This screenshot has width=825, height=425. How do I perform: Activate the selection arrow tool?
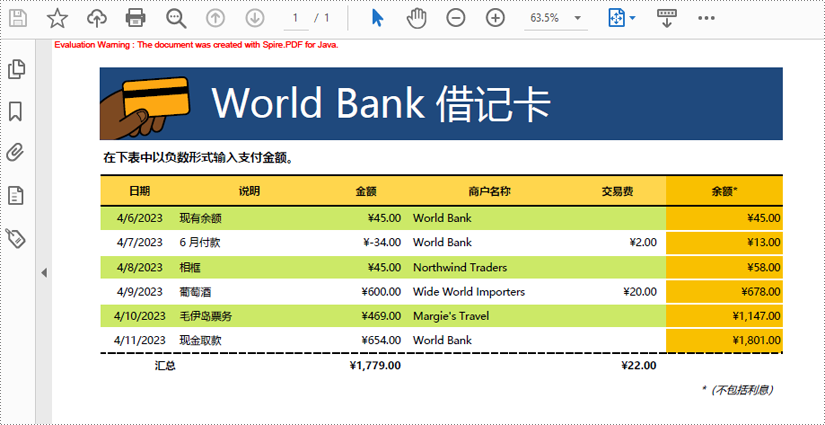point(377,18)
